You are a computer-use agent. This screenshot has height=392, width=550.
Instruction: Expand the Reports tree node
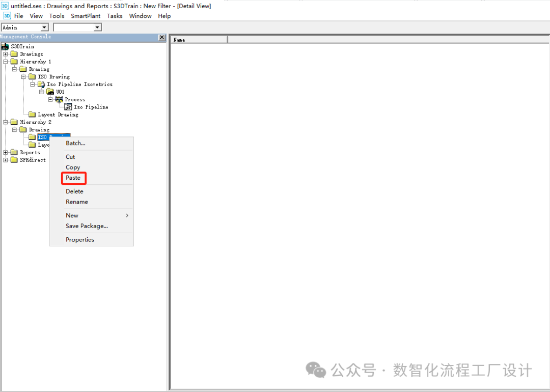click(x=5, y=152)
